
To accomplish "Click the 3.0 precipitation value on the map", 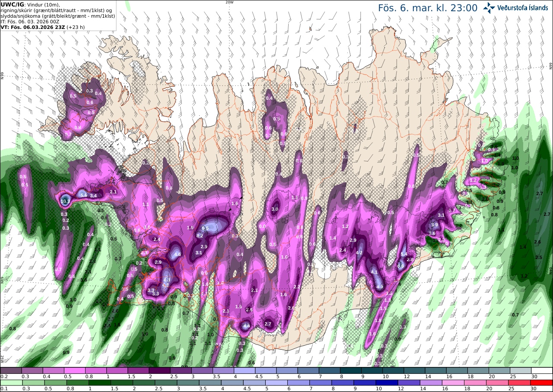I will [x=275, y=209].
